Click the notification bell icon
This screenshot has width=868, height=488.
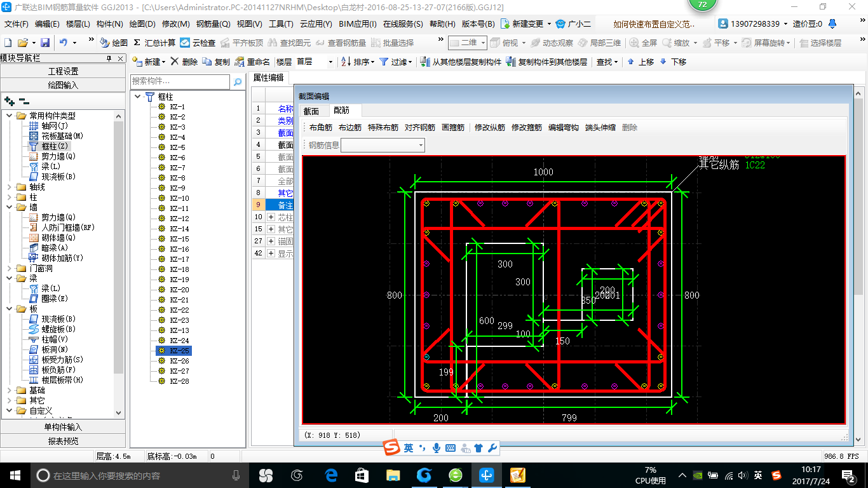pos(832,24)
